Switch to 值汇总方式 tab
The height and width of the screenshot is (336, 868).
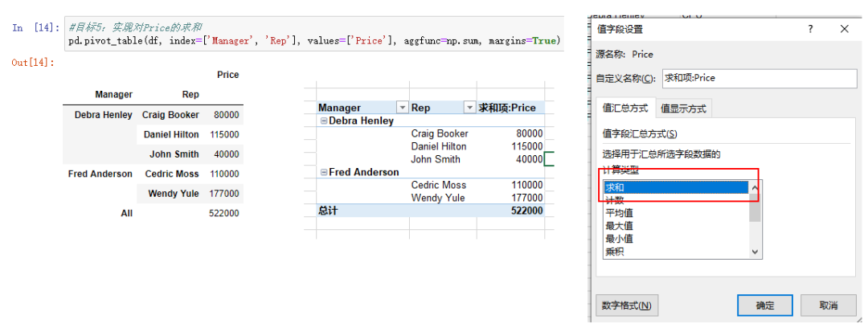(625, 109)
